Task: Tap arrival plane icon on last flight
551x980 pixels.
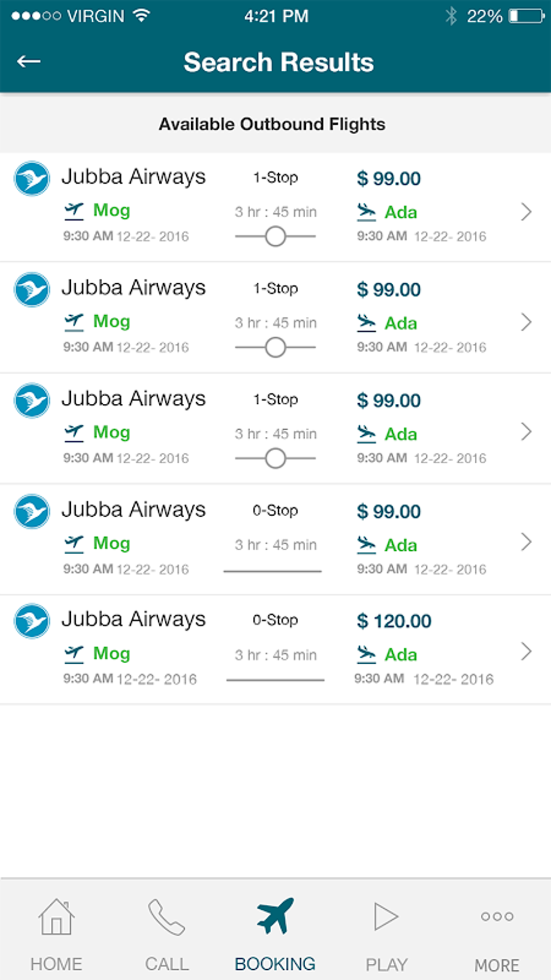Action: click(366, 654)
